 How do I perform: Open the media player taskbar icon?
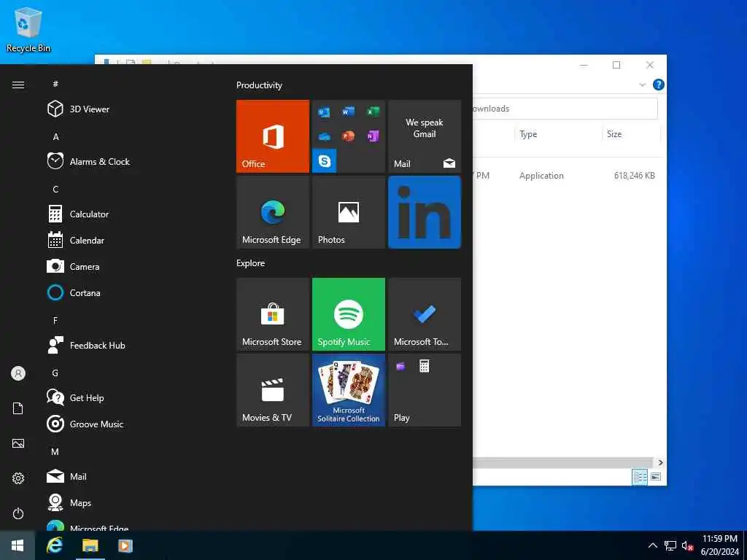125,545
